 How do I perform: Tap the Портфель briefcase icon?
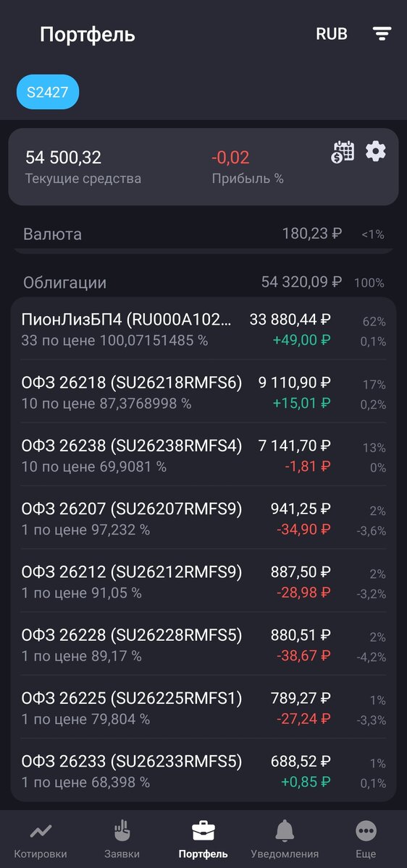click(x=204, y=830)
